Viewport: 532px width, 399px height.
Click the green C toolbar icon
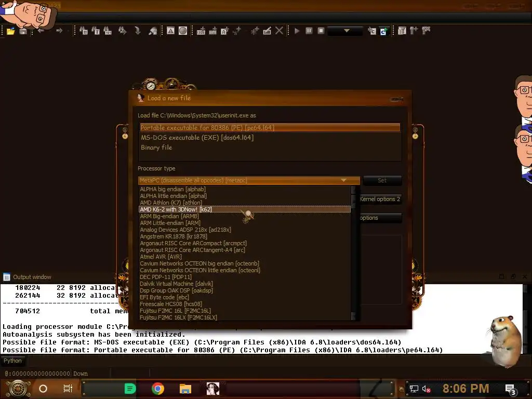click(384, 31)
